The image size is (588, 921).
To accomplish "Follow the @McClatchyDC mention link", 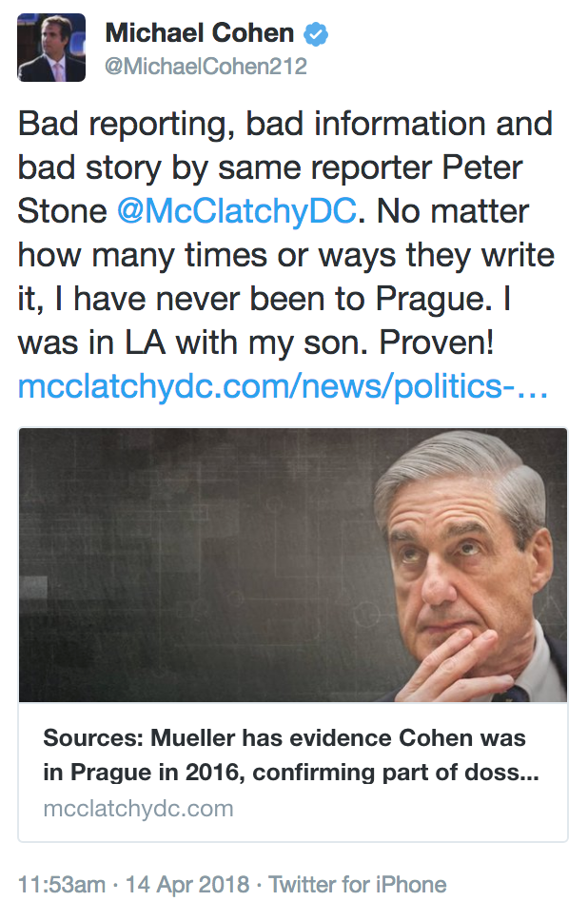I will tap(237, 209).
